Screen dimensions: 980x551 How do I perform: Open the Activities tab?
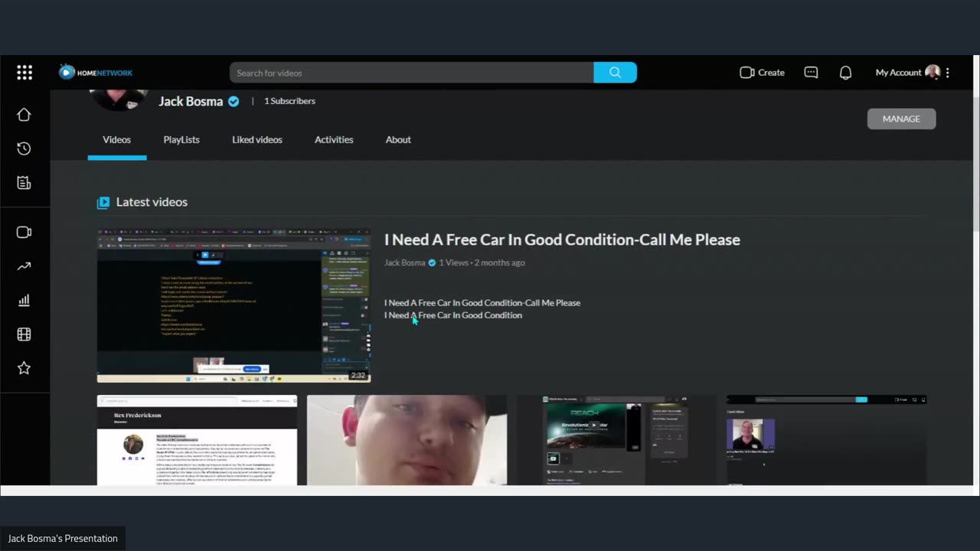(x=334, y=139)
